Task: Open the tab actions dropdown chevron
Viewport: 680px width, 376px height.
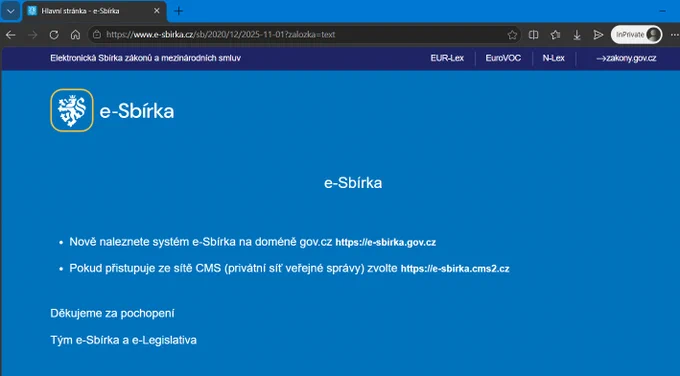Action: coord(10,11)
